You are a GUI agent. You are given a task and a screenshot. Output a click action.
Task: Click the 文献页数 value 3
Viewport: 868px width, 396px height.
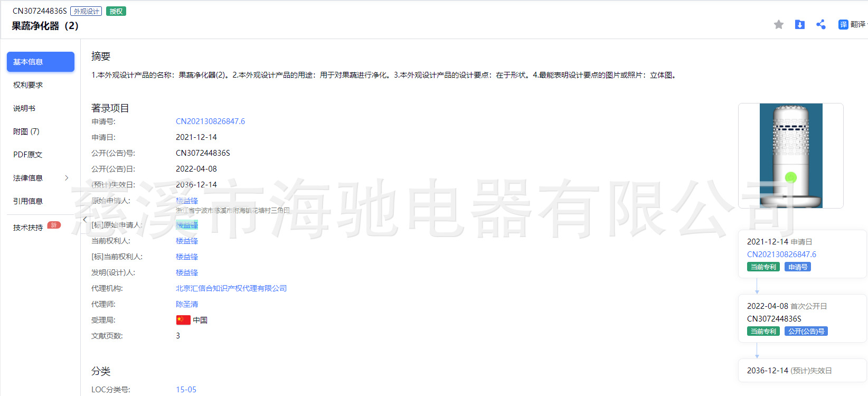(178, 336)
